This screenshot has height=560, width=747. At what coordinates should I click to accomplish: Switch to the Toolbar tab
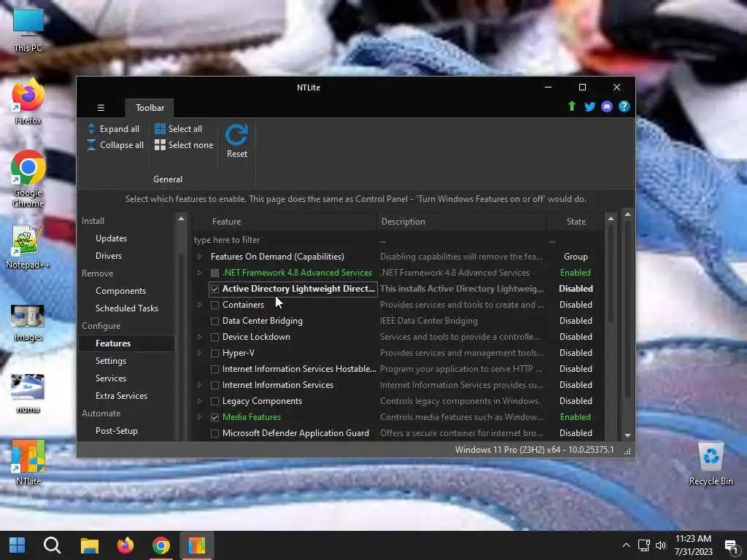coord(150,108)
